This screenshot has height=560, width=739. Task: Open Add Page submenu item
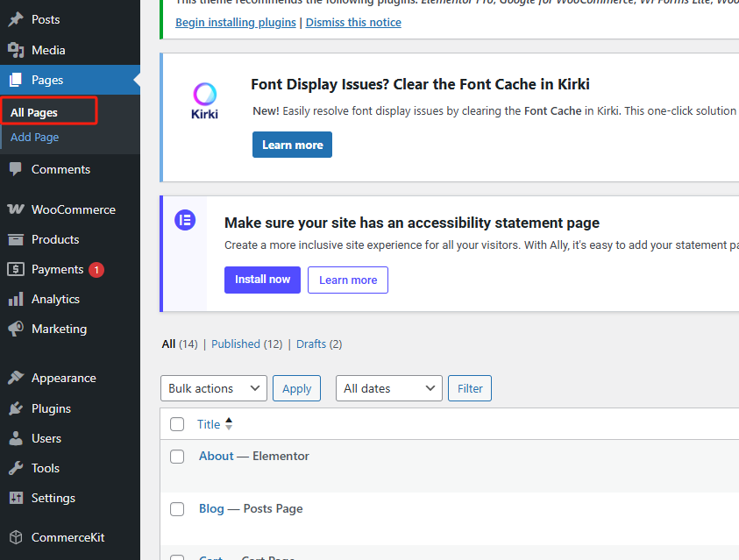(x=35, y=137)
